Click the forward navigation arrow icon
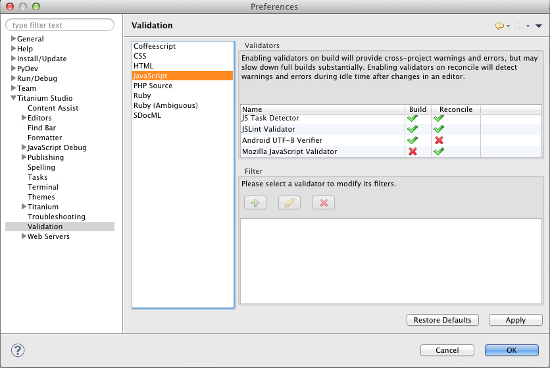This screenshot has width=550, height=368. pyautogui.click(x=519, y=26)
